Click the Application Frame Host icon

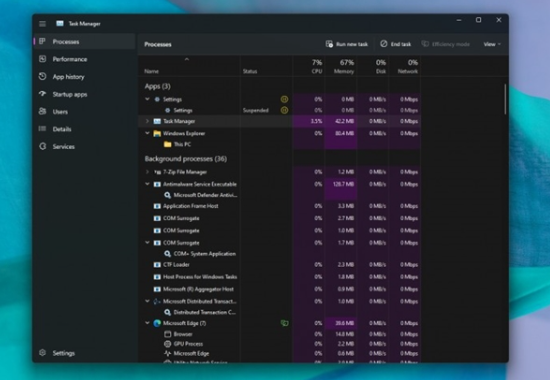coord(157,206)
